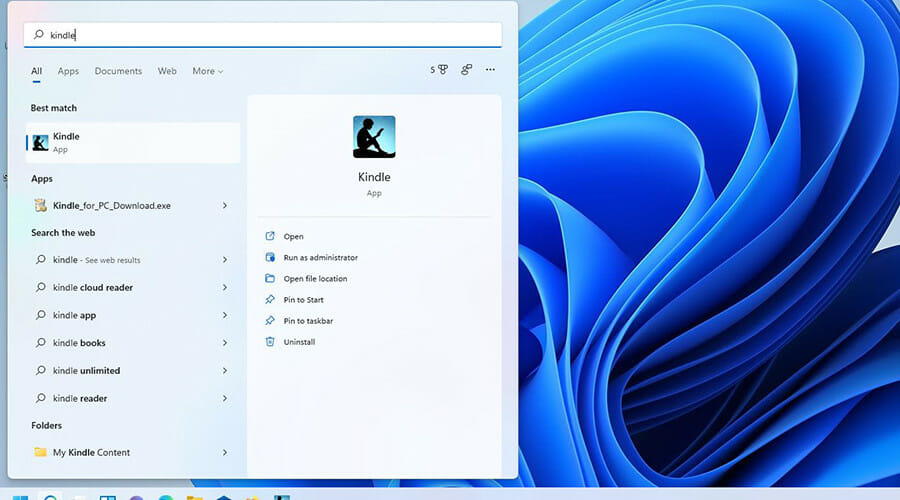Click the large Kindle app icon in preview
Viewport: 900px width, 500px height.
pos(374,137)
